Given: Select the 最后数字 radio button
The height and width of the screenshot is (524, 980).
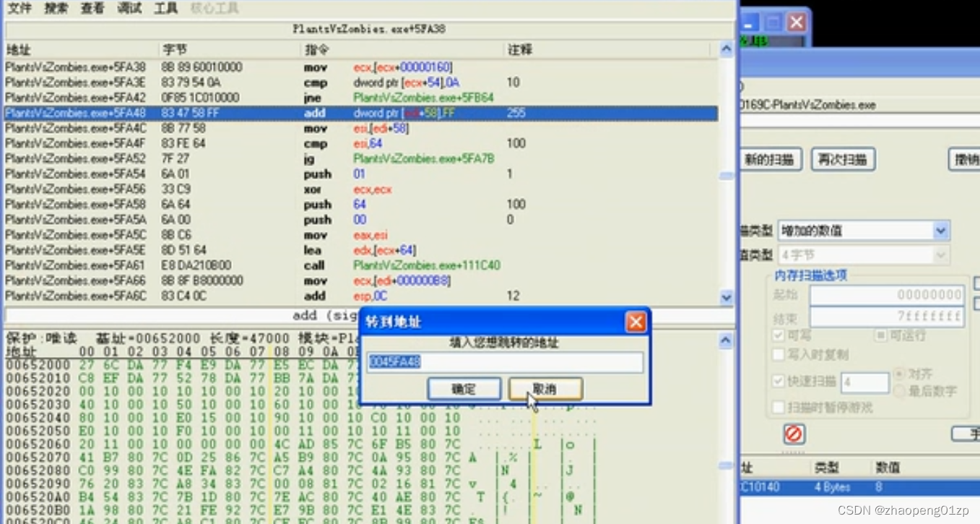Looking at the screenshot, I should pyautogui.click(x=899, y=391).
